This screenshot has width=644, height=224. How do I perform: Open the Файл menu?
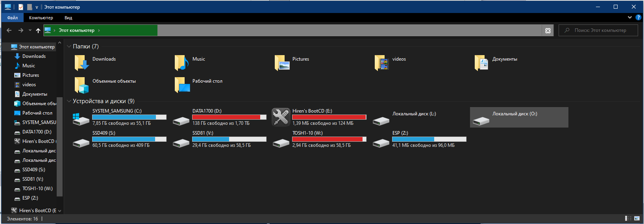pyautogui.click(x=13, y=18)
